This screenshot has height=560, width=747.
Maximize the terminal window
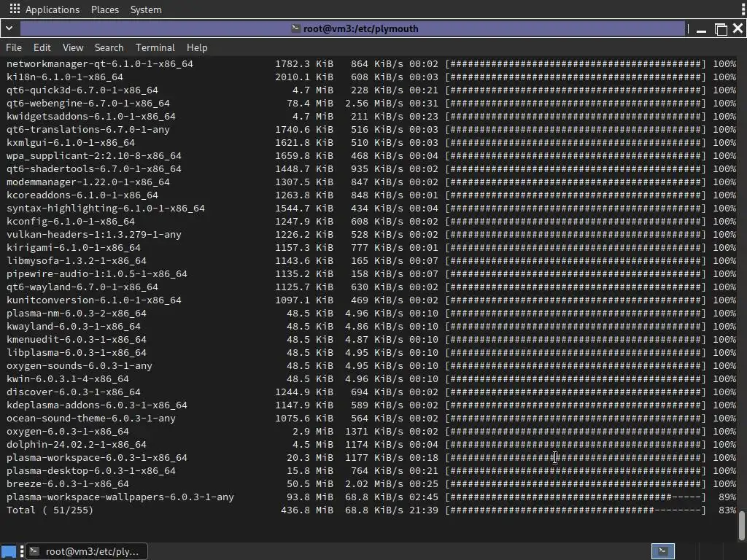point(721,29)
